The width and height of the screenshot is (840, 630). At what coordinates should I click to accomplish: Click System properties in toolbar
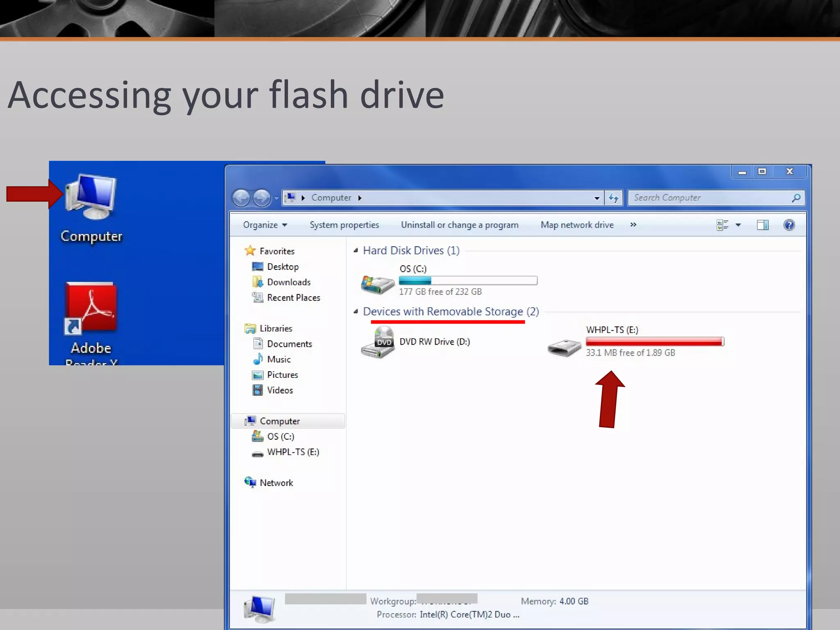[344, 225]
